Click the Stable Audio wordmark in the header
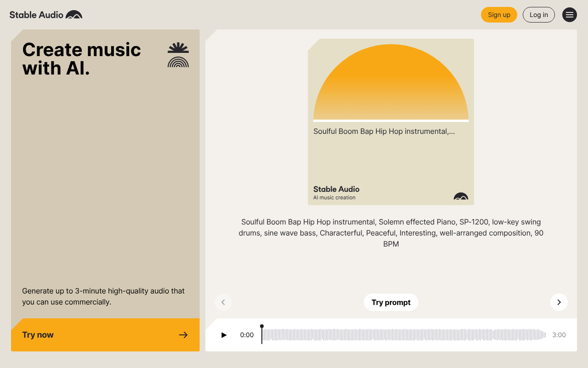Viewport: 588px width, 368px height. point(36,14)
